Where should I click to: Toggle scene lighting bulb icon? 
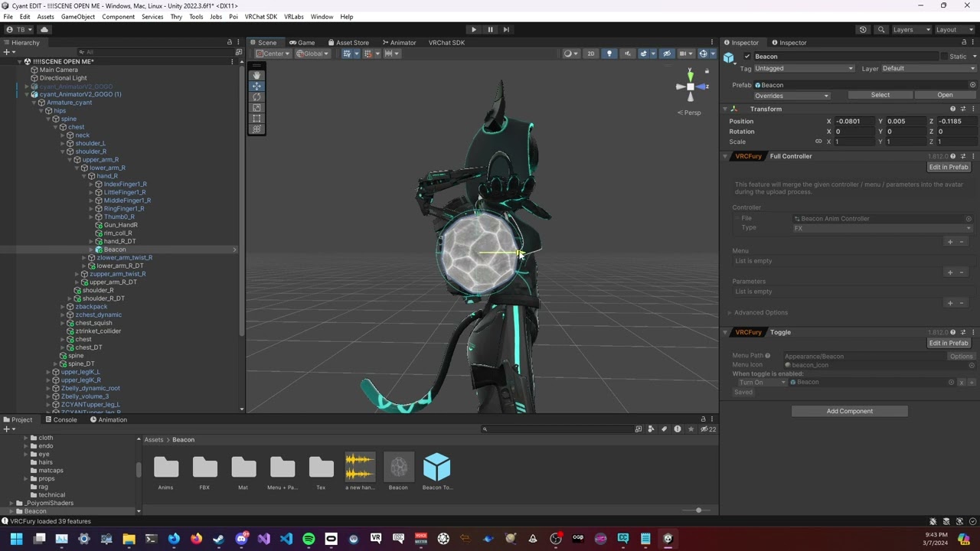pyautogui.click(x=609, y=54)
